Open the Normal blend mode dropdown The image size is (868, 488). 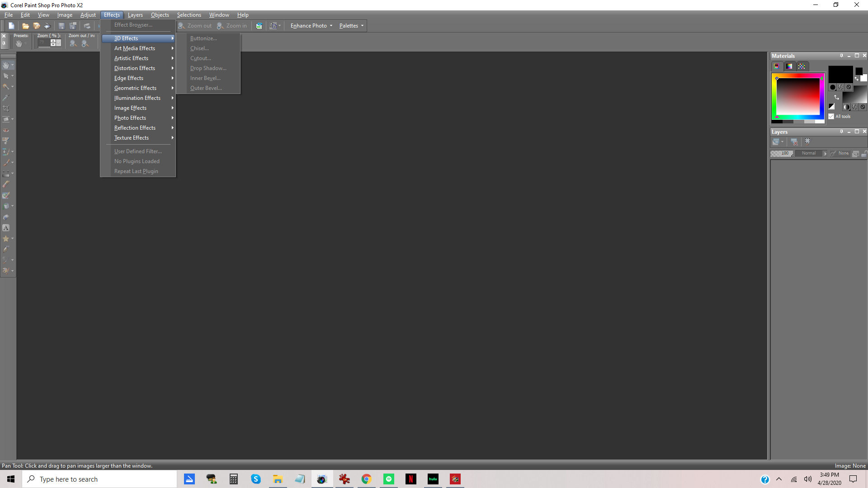(812, 153)
